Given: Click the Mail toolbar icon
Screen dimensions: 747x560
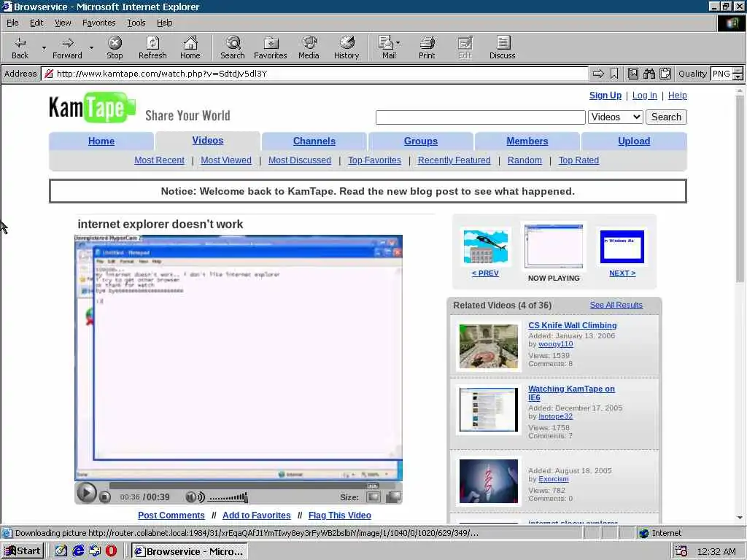Looking at the screenshot, I should coord(387,47).
